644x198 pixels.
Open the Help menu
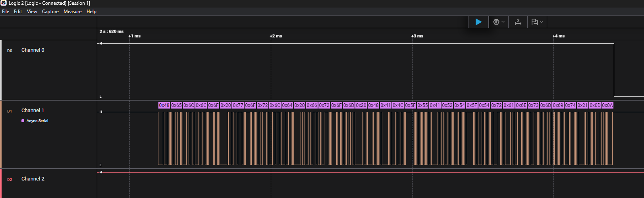(91, 12)
